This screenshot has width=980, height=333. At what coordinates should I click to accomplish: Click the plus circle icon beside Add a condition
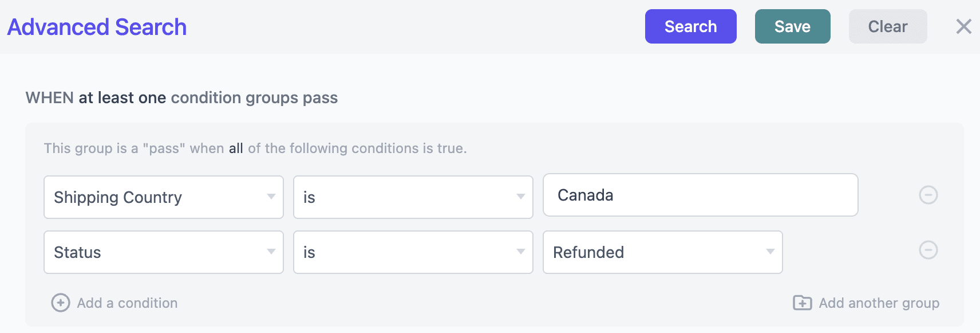click(61, 303)
